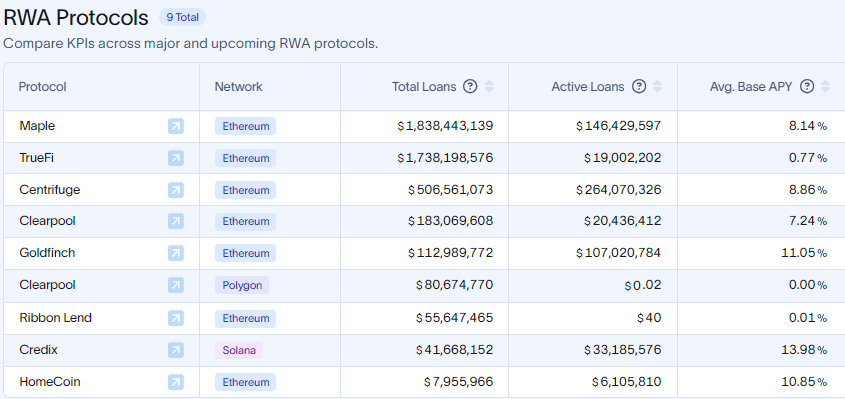Click the Total Loans header label
845x399 pixels.
tap(424, 87)
